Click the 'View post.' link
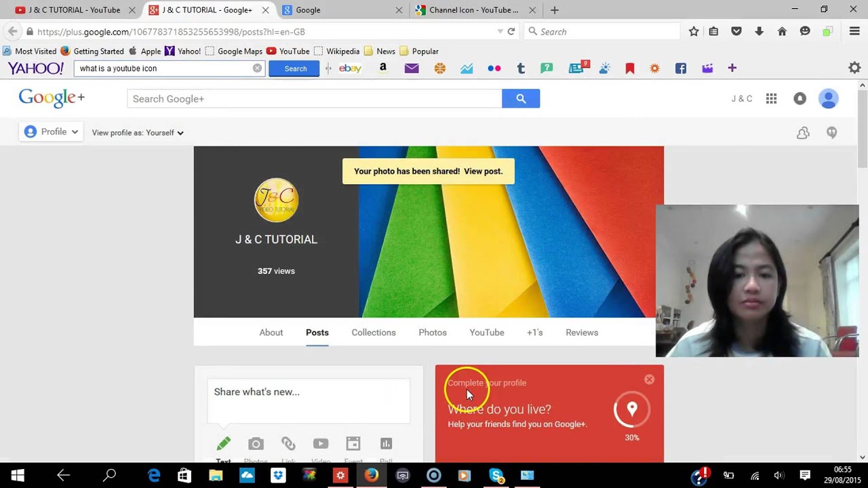This screenshot has height=488, width=868. coord(483,171)
